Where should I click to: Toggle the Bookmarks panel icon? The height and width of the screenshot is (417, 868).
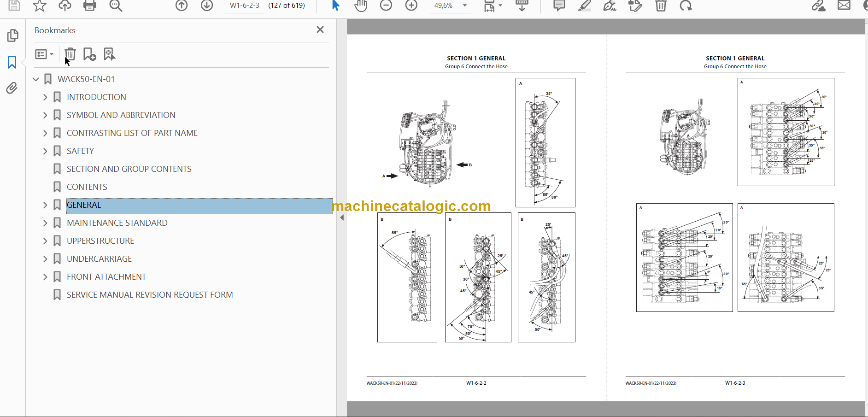point(12,62)
